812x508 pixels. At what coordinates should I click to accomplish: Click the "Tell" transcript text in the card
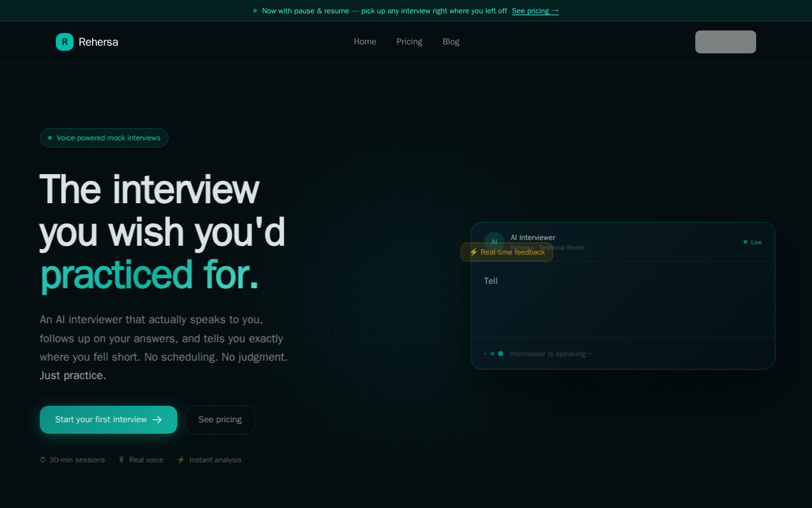pos(491,281)
